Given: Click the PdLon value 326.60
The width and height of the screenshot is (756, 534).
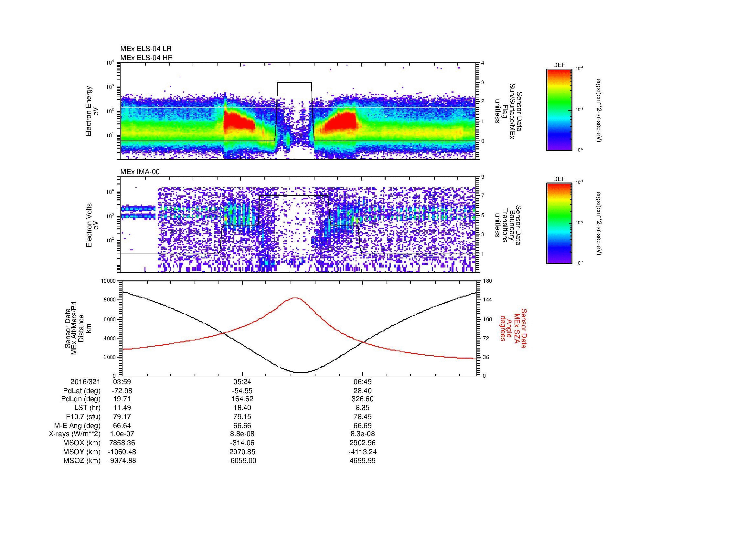Looking at the screenshot, I should [x=363, y=399].
